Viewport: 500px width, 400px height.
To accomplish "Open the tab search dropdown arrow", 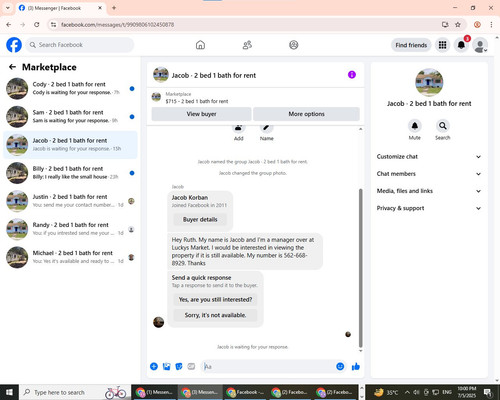I will tap(8, 8).
